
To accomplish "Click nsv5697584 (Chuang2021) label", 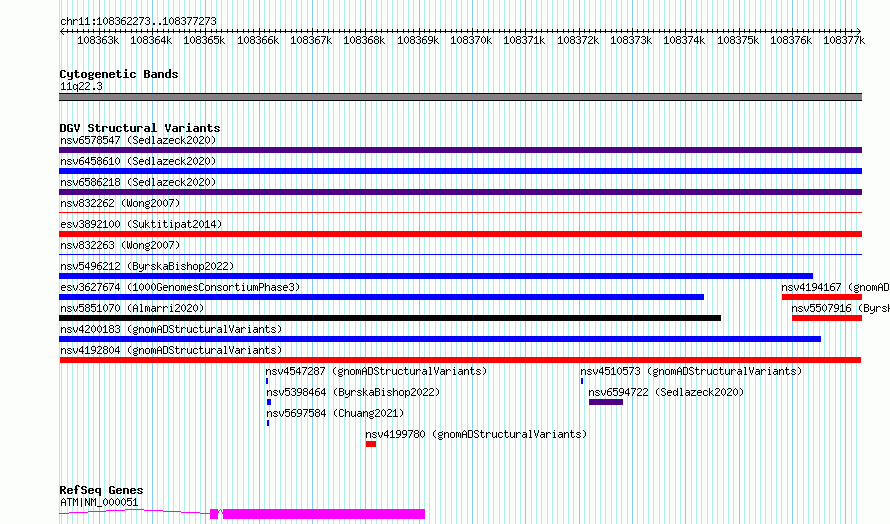I will [335, 413].
